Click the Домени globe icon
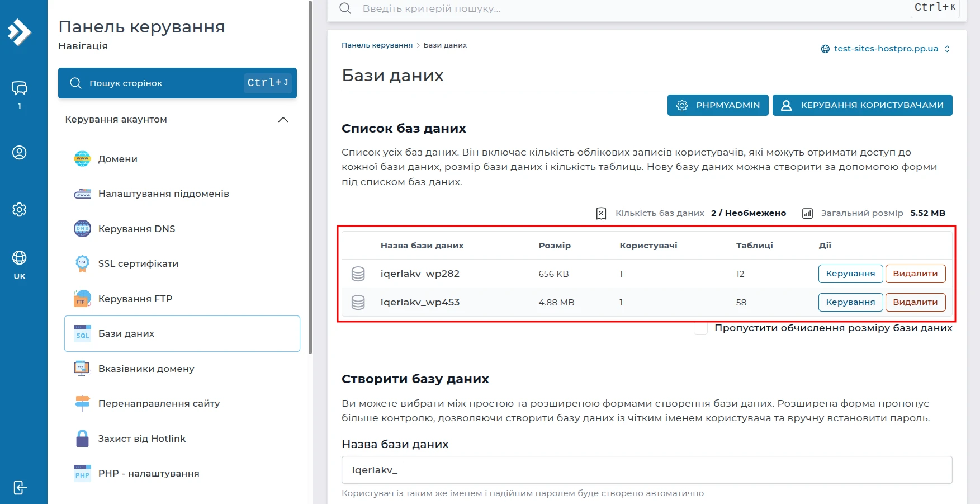 pos(82,159)
